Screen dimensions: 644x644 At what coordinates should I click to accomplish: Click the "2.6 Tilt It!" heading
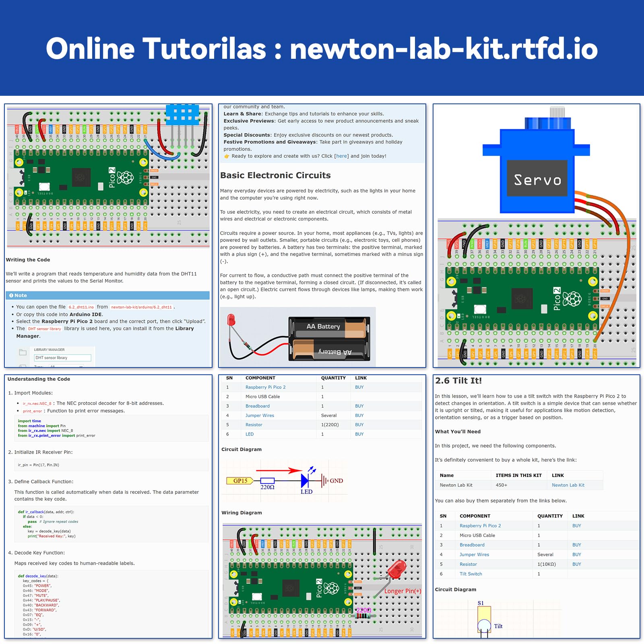(458, 381)
